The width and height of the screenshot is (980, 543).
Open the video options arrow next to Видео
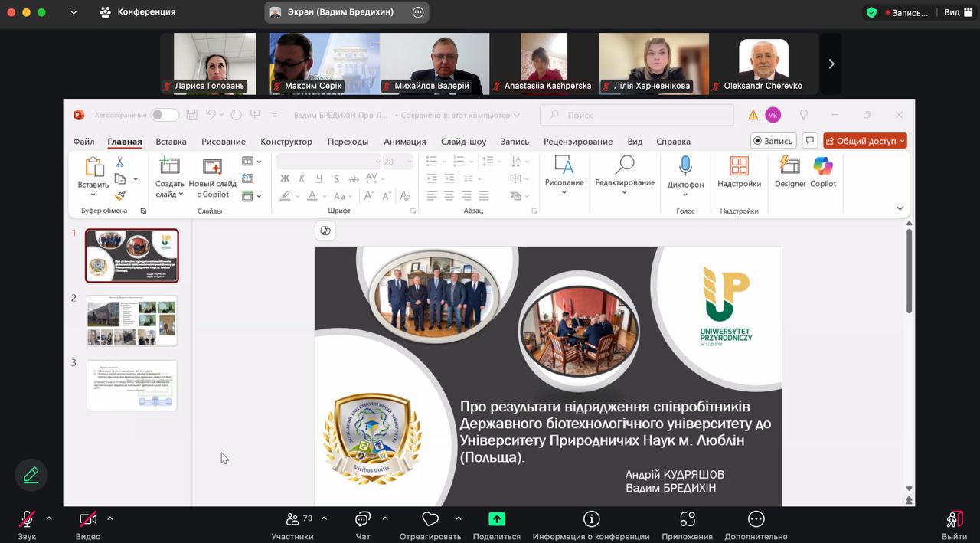(x=110, y=518)
